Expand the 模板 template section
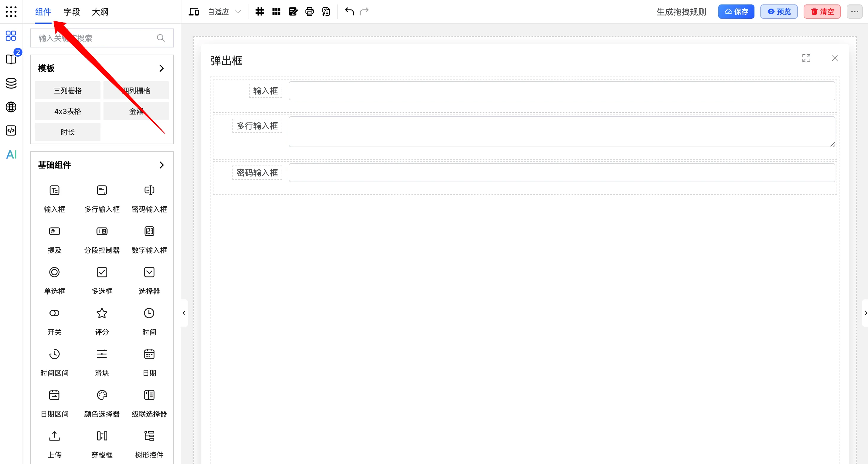Image resolution: width=868 pixels, height=464 pixels. [162, 68]
